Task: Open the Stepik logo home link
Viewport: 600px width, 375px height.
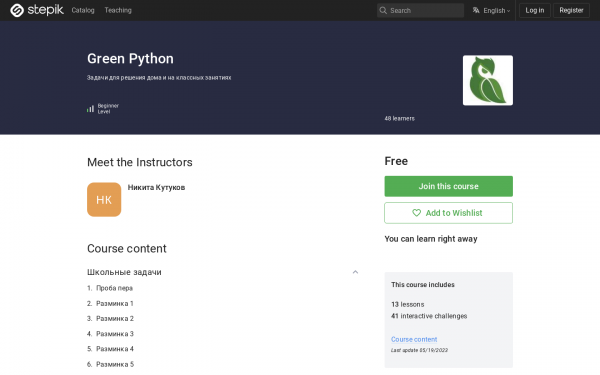Action: [x=37, y=10]
